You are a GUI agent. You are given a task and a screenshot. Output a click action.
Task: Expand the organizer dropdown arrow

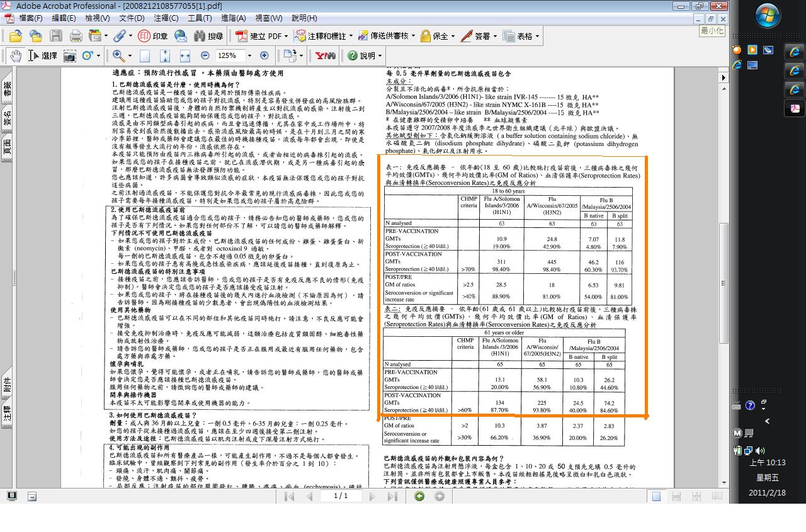pyautogui.click(x=106, y=37)
